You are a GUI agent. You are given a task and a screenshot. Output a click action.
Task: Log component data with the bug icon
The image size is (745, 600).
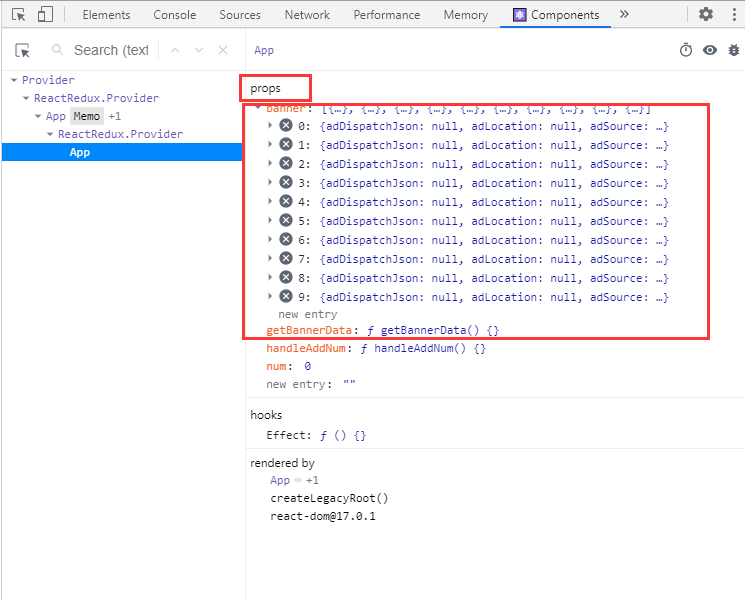click(x=734, y=50)
